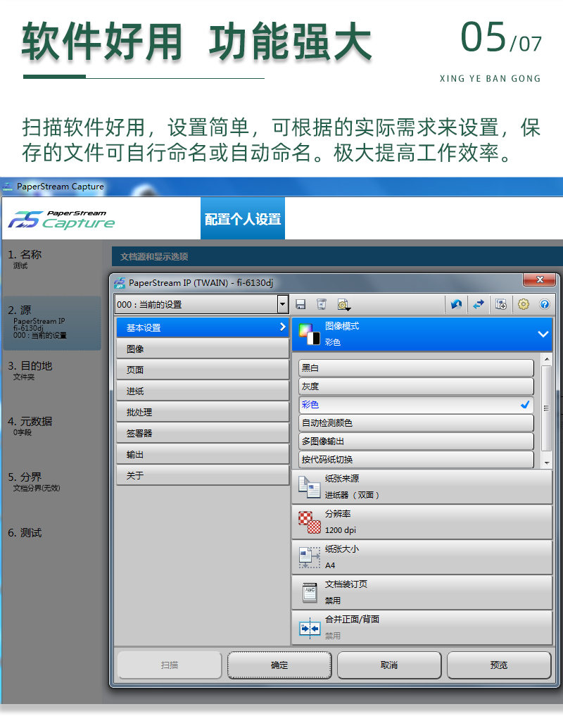Click the 取消 button

(x=389, y=665)
